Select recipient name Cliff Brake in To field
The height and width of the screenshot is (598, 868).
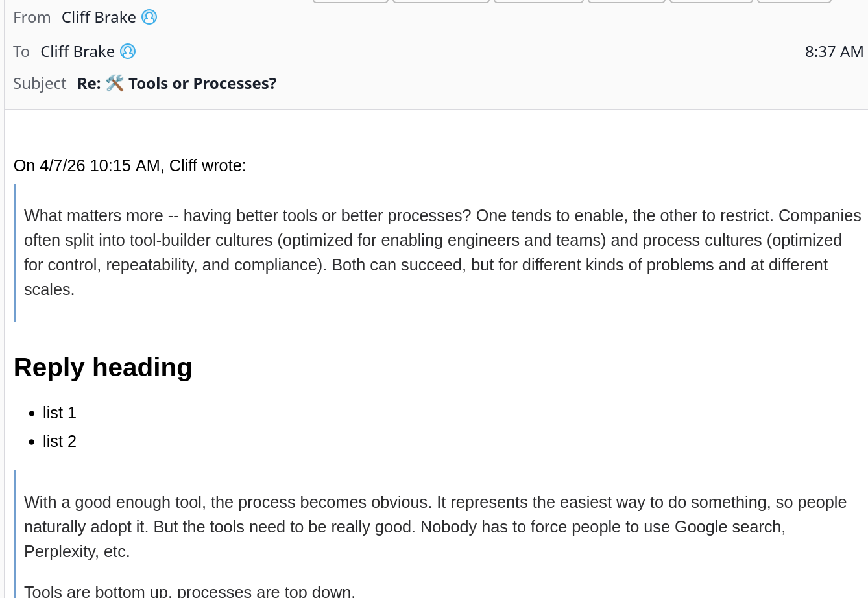point(77,51)
